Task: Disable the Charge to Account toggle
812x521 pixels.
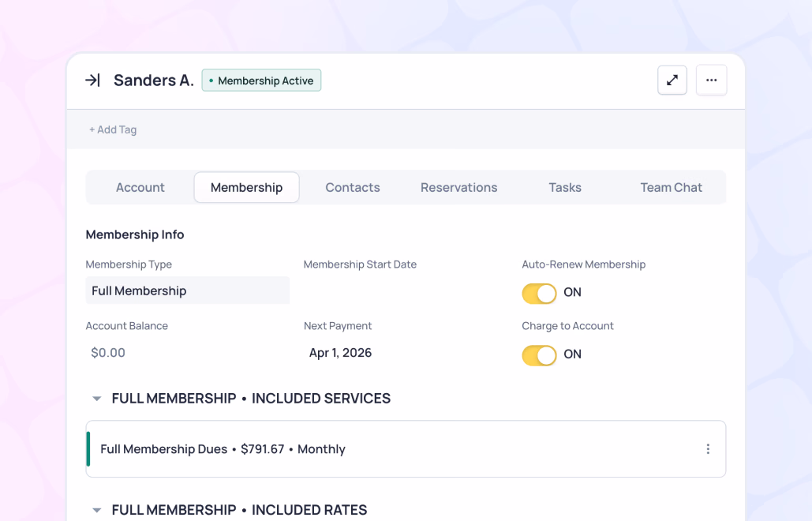Action: (x=539, y=355)
